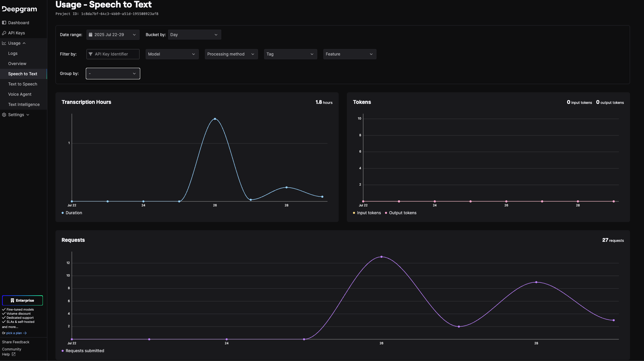Open Text Intelligence usage
This screenshot has width=644, height=361.
[x=24, y=105]
